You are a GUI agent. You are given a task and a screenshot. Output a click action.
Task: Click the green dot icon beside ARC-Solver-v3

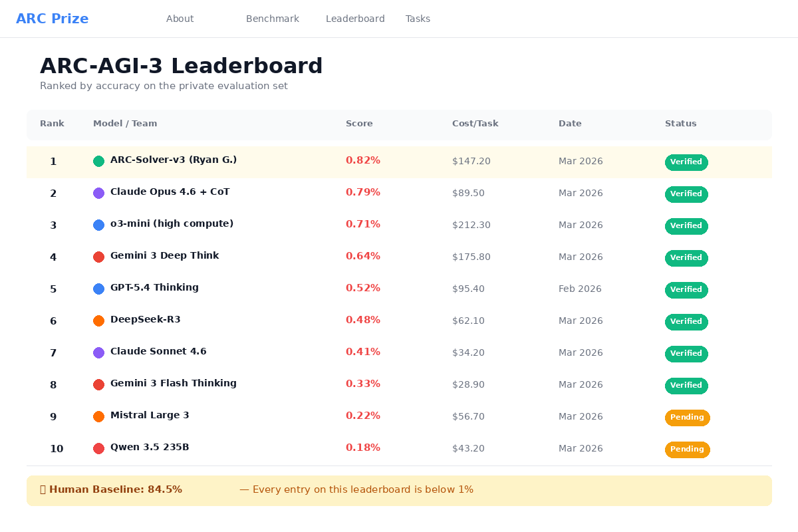point(98,161)
